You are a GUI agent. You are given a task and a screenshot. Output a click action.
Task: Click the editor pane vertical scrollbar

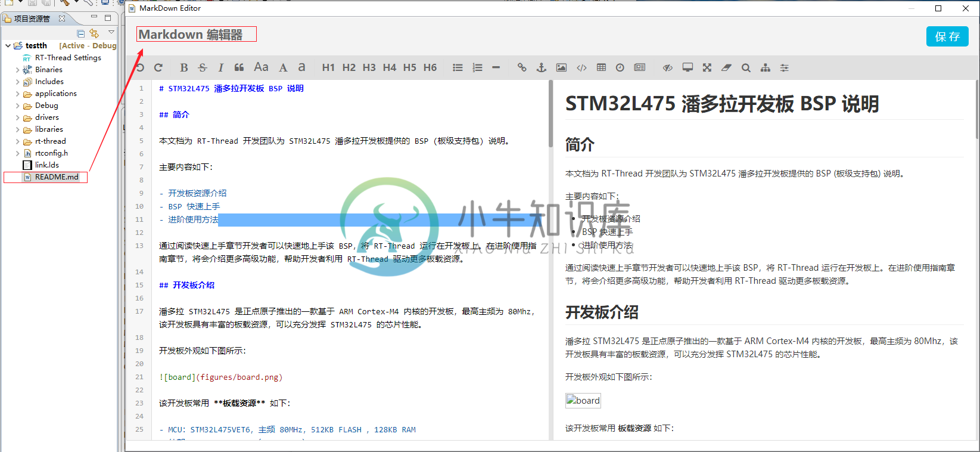(x=550, y=114)
